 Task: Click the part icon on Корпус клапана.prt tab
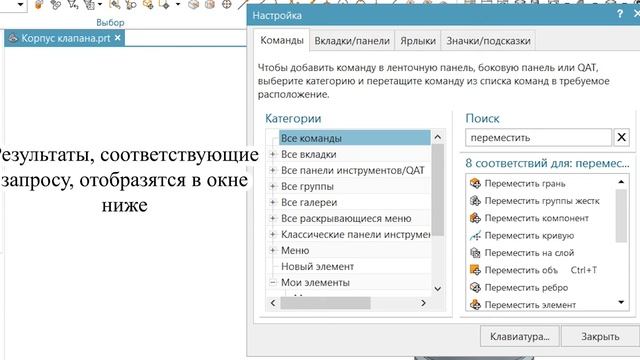[x=13, y=38]
